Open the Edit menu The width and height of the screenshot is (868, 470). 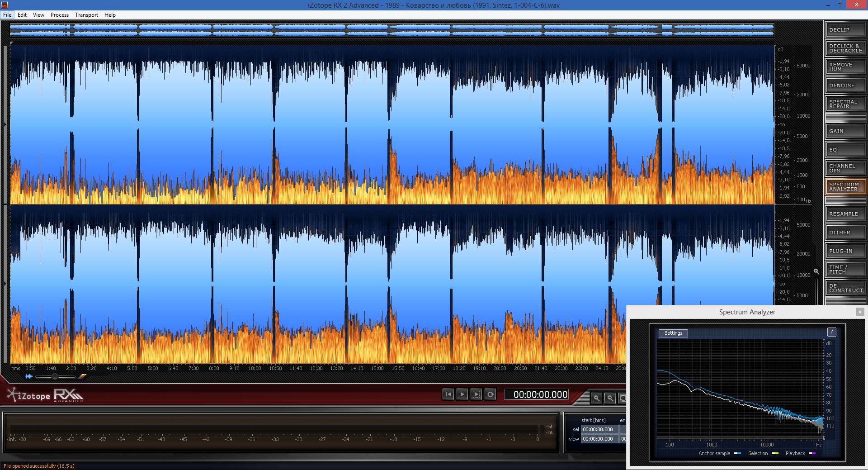(22, 15)
